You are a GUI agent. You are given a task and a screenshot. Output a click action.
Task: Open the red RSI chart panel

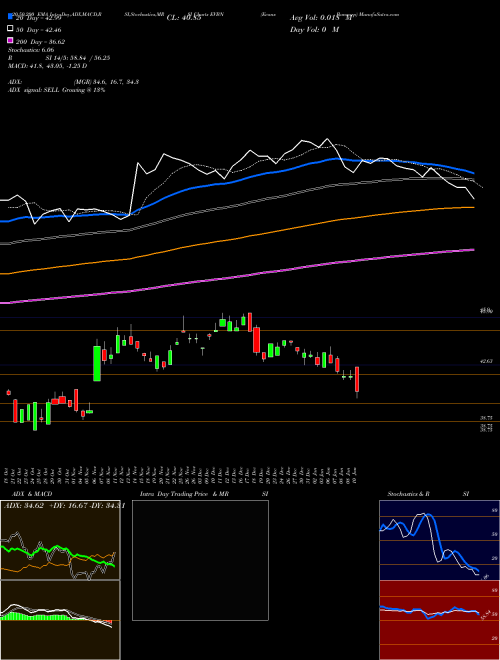pos(439,620)
